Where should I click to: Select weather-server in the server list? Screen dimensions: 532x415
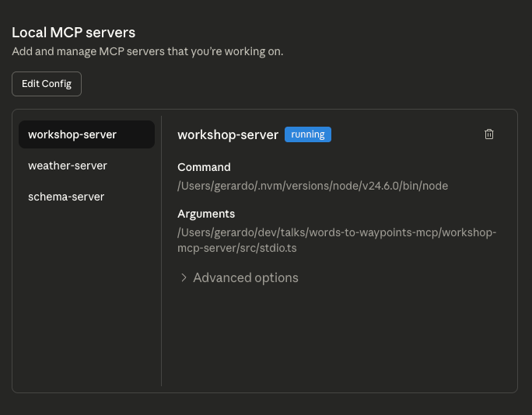point(86,166)
